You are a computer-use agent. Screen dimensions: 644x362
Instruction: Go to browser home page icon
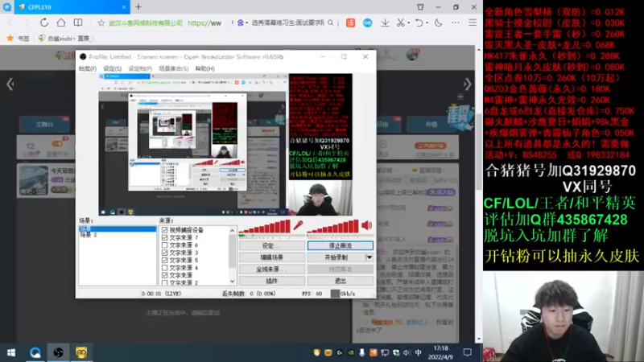(x=61, y=23)
